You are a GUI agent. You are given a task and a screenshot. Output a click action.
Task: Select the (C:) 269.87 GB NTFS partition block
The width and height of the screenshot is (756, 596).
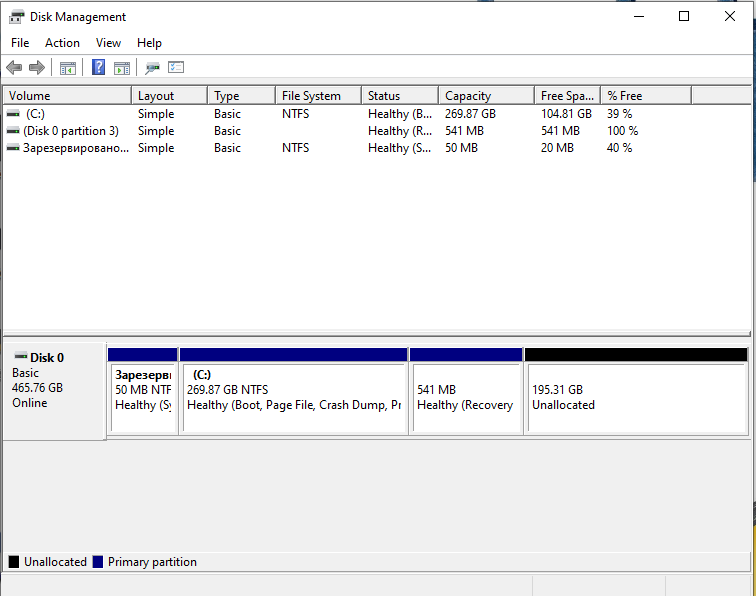[294, 391]
